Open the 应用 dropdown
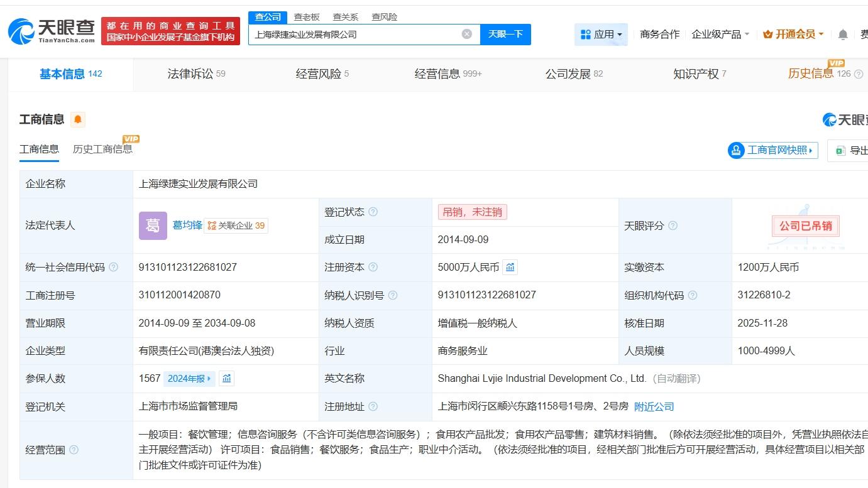 [600, 35]
